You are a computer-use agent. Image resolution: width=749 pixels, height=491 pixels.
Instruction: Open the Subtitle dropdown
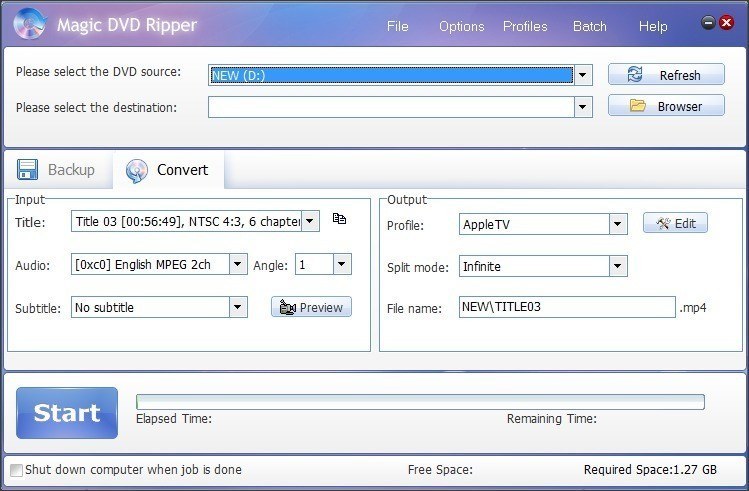tap(238, 307)
